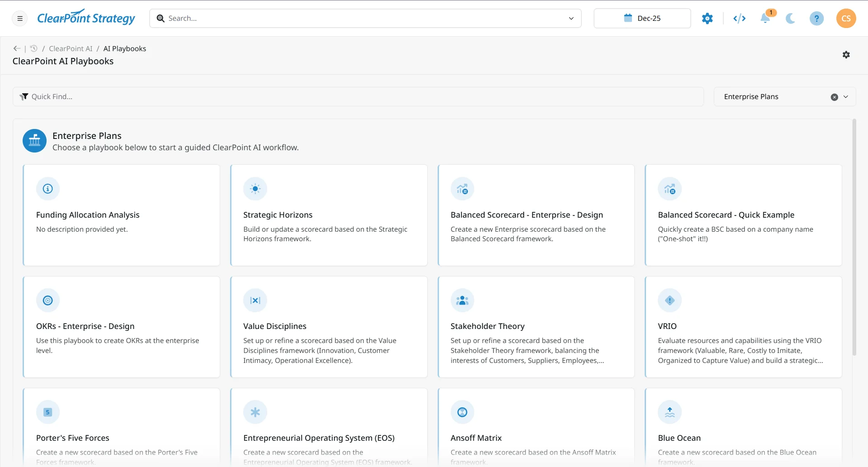Open Porter's Five Forces playbook title
Screen dimensions: 868x467
(73, 438)
